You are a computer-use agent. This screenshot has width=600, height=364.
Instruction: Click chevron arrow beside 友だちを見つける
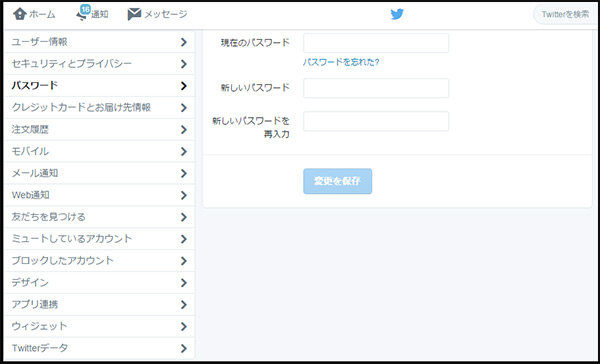tap(184, 217)
